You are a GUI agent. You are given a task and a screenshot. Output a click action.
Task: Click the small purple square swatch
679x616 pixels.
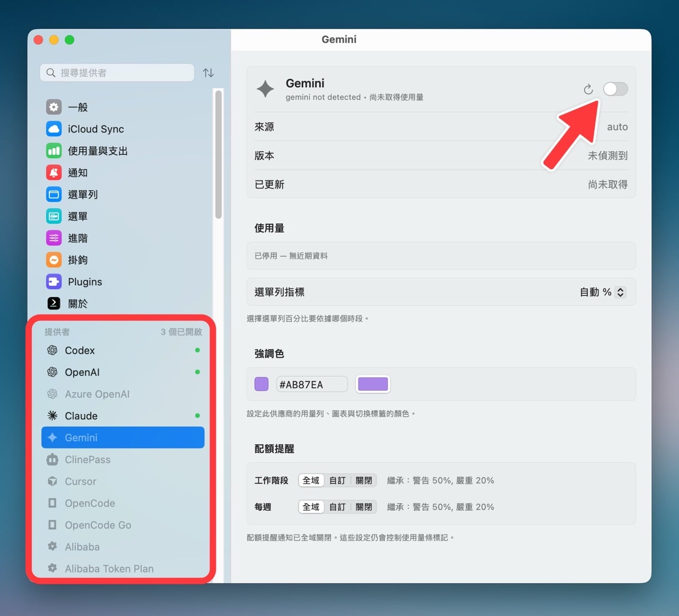coord(262,384)
